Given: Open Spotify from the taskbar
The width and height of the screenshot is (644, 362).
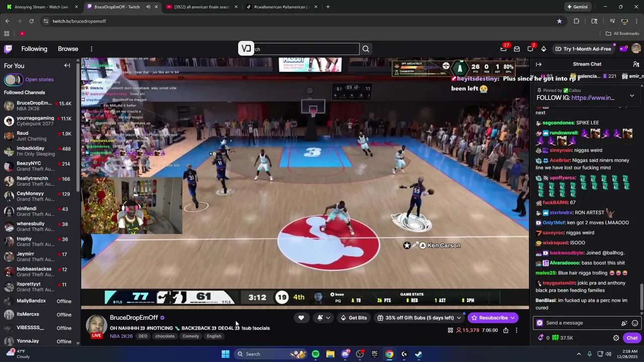Looking at the screenshot, I should coord(315,354).
